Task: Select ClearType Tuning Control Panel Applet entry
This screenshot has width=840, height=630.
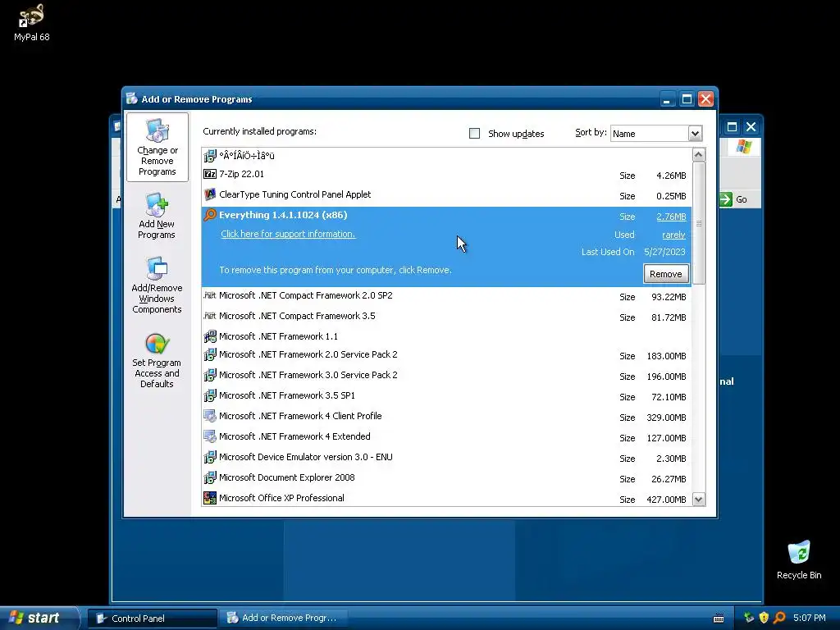Action: click(447, 195)
